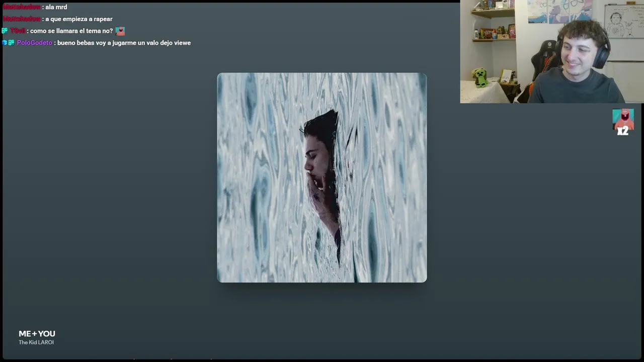This screenshot has height=362, width=644.
Task: Click the ME + YOU album cover artwork
Action: coord(322,177)
